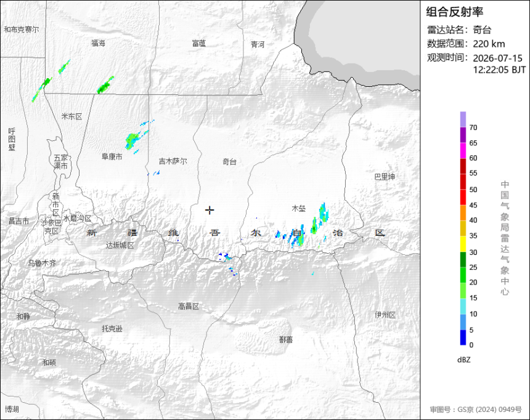Click the 鄯善 map label
The width and height of the screenshot is (530, 420).
pos(286,339)
